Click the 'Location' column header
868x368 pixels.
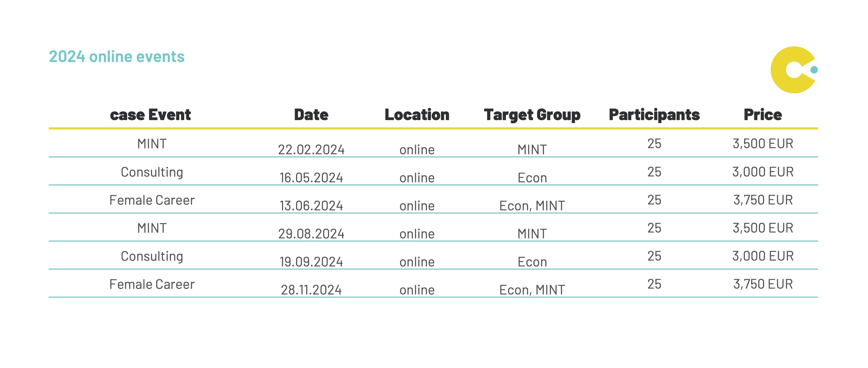[x=417, y=115]
